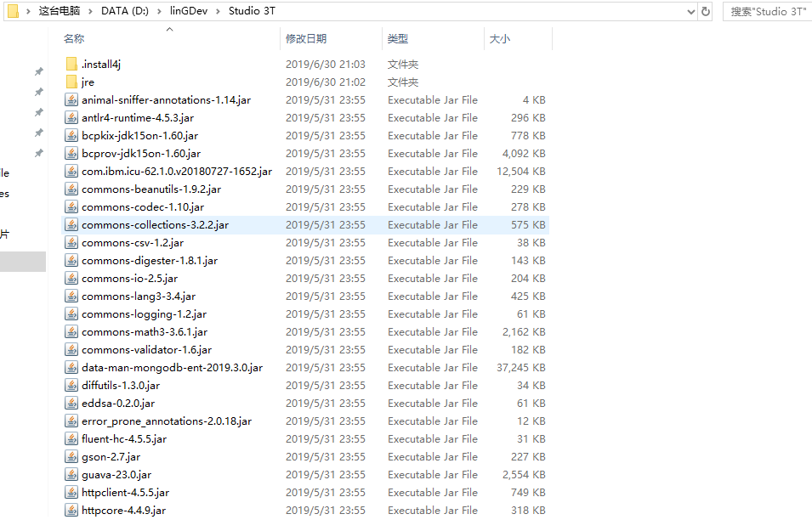Navigate to 这台电脑 in the breadcrumb
This screenshot has height=531, width=812.
60,11
